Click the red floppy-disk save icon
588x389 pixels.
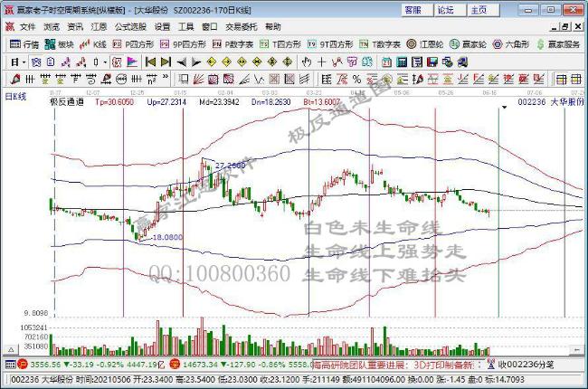click(x=432, y=62)
